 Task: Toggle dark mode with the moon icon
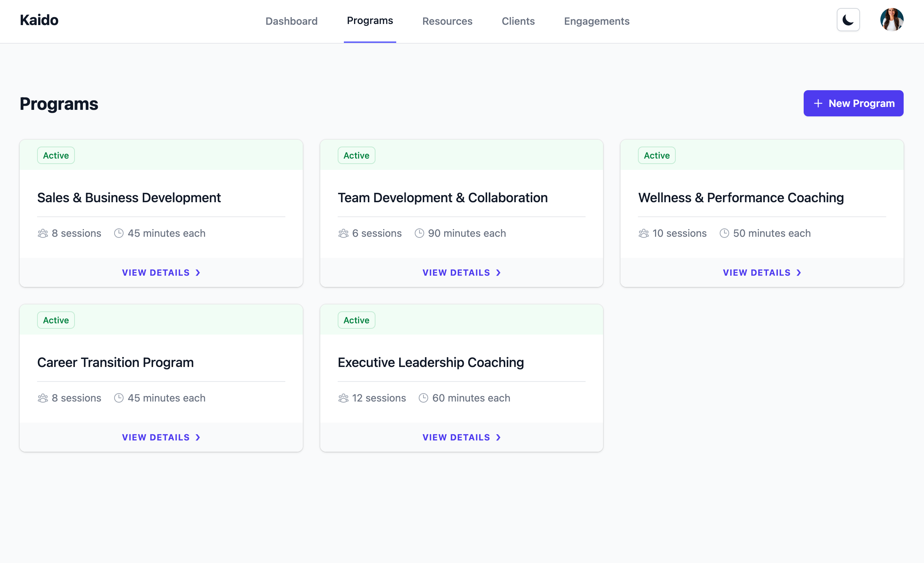point(848,20)
